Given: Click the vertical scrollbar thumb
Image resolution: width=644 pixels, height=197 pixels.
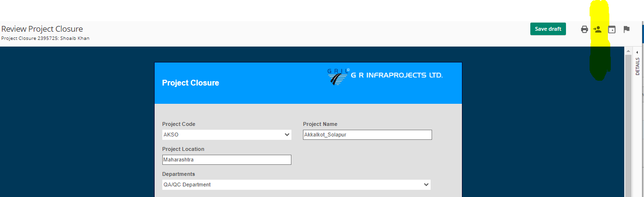Looking at the screenshot, I should click(628, 125).
